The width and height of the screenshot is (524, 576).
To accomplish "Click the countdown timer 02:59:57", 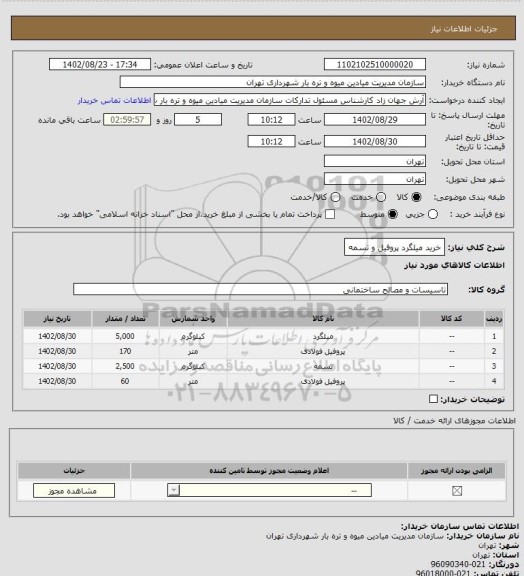I will pyautogui.click(x=127, y=120).
